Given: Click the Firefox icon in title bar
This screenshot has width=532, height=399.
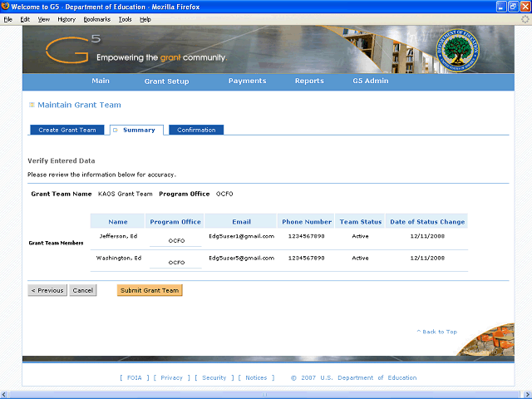Looking at the screenshot, I should 6,7.
